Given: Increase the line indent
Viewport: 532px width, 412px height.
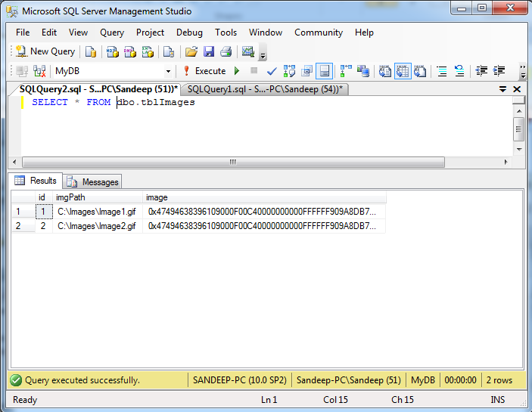Looking at the screenshot, I should 499,71.
